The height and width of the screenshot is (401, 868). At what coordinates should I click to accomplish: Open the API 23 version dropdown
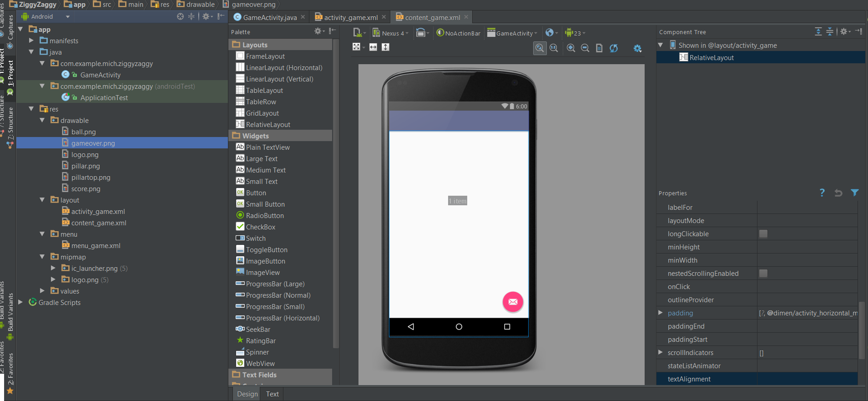click(x=575, y=33)
